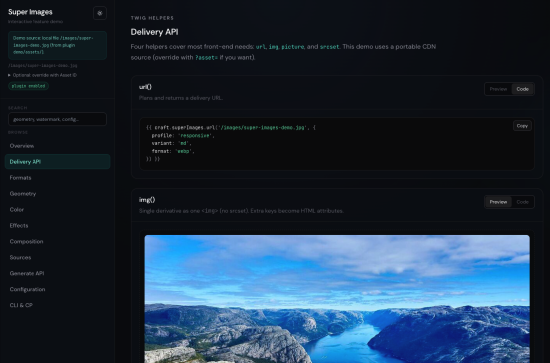Expand Optional override with Asset ID

click(x=42, y=75)
